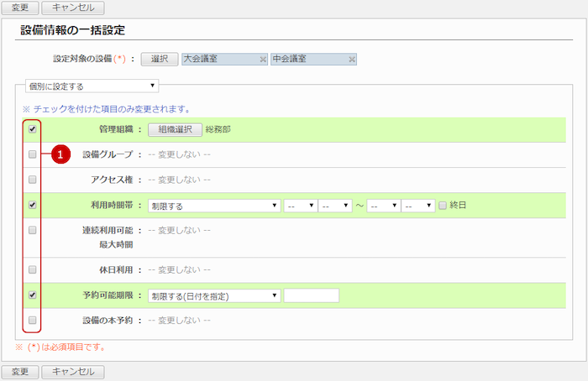The height and width of the screenshot is (381, 588).
Task: Open the 個別に設定する dropdown
Action: click(x=92, y=86)
